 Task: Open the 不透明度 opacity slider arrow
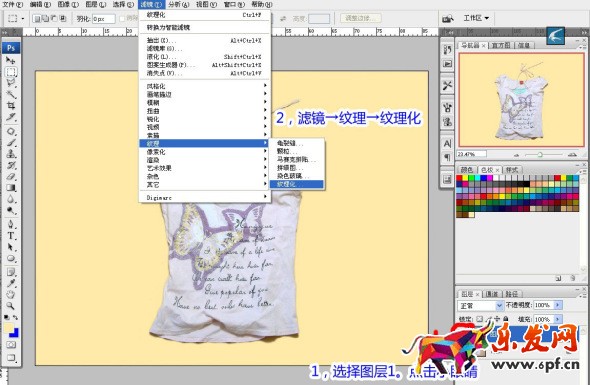coord(558,305)
